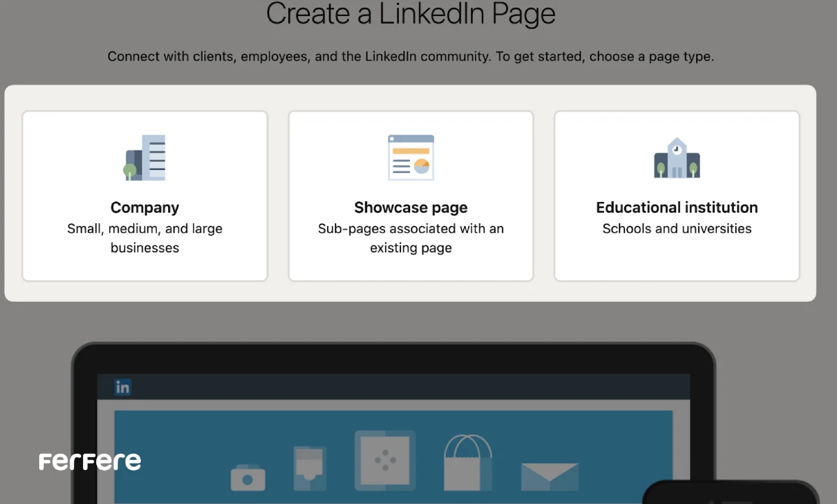Click the Showcase page browser chart icon
The width and height of the screenshot is (837, 504).
pyautogui.click(x=411, y=158)
